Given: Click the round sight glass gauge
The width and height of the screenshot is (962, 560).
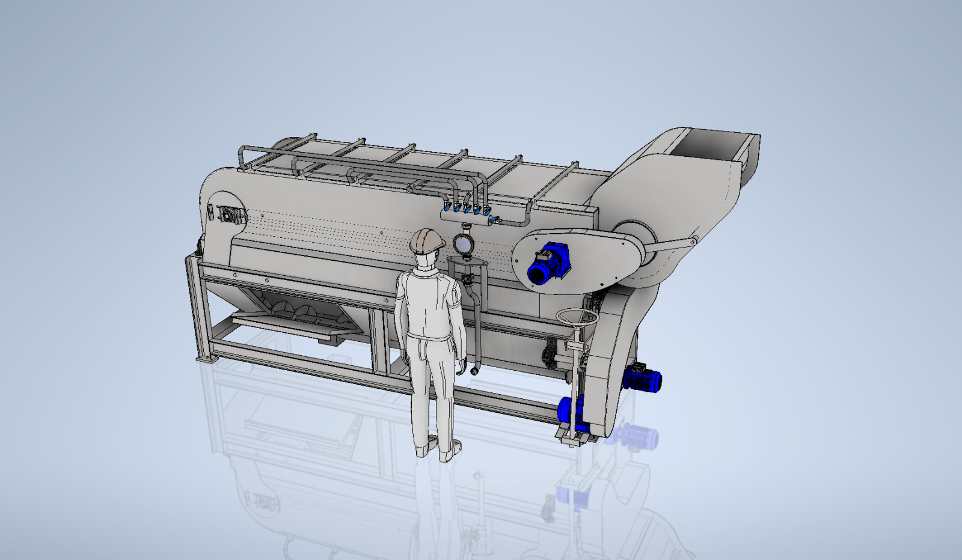Looking at the screenshot, I should (x=464, y=243).
